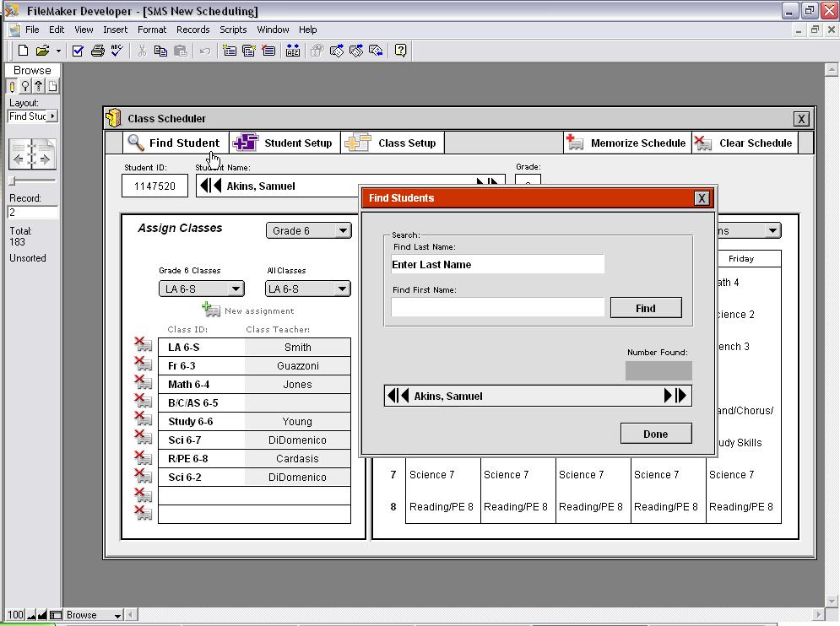Click the Delete Record toolbar icon

point(268,51)
